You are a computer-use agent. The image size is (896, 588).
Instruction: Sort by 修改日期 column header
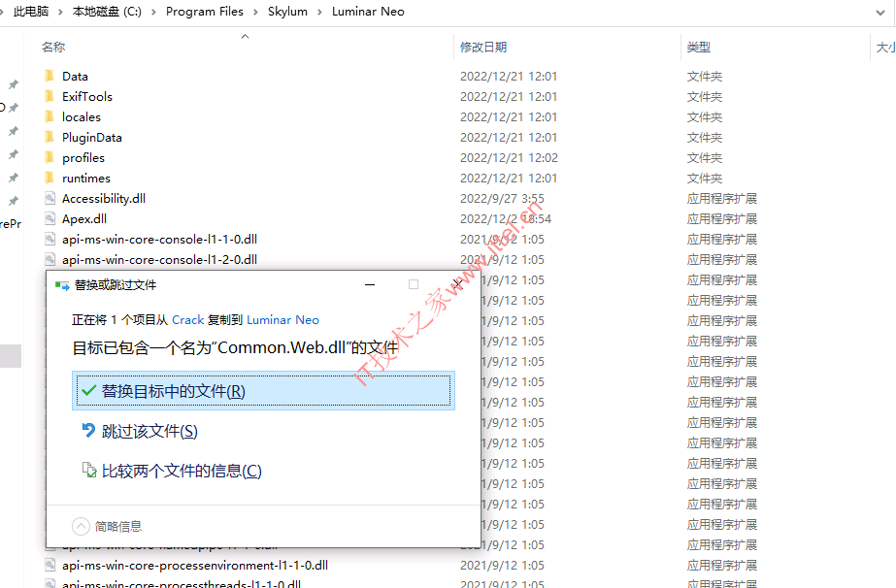pyautogui.click(x=483, y=47)
